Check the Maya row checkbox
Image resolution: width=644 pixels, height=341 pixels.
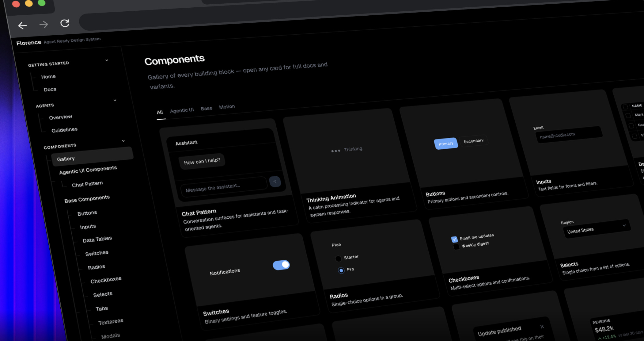[x=628, y=116]
